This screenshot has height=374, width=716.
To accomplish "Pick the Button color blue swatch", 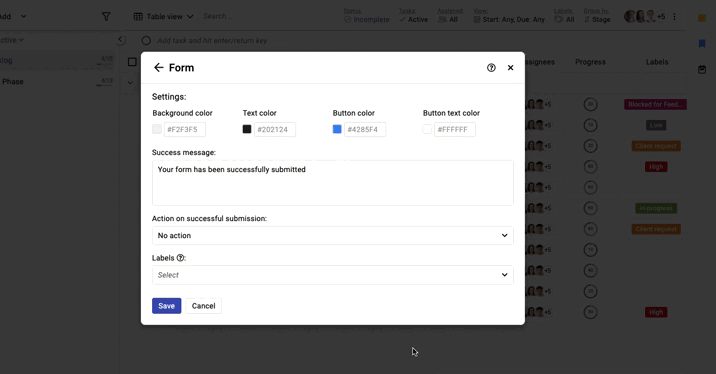I will (337, 129).
